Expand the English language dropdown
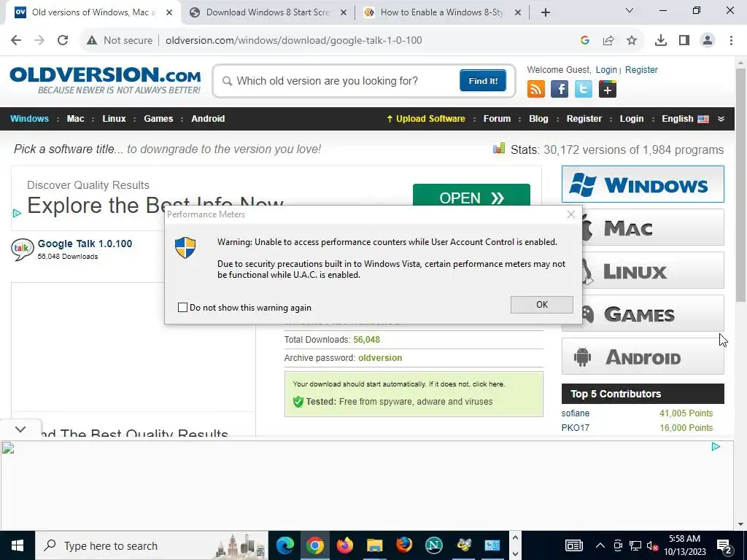Image resolution: width=747 pixels, height=560 pixels. (x=721, y=119)
